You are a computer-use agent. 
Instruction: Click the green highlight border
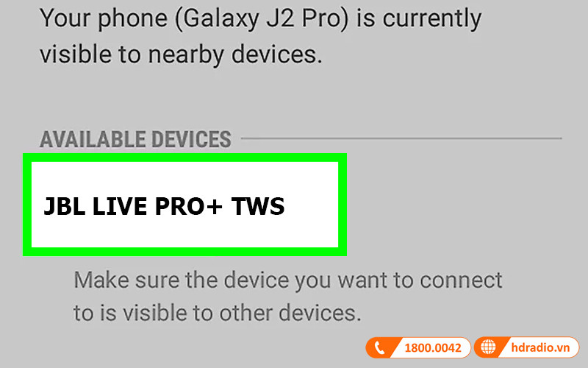click(184, 158)
